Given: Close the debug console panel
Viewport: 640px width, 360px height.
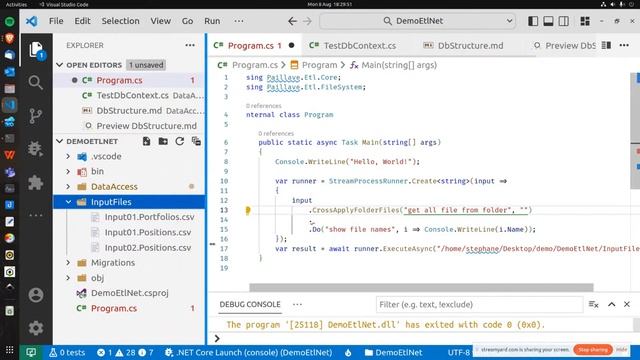Looking at the screenshot, I should point(627,304).
